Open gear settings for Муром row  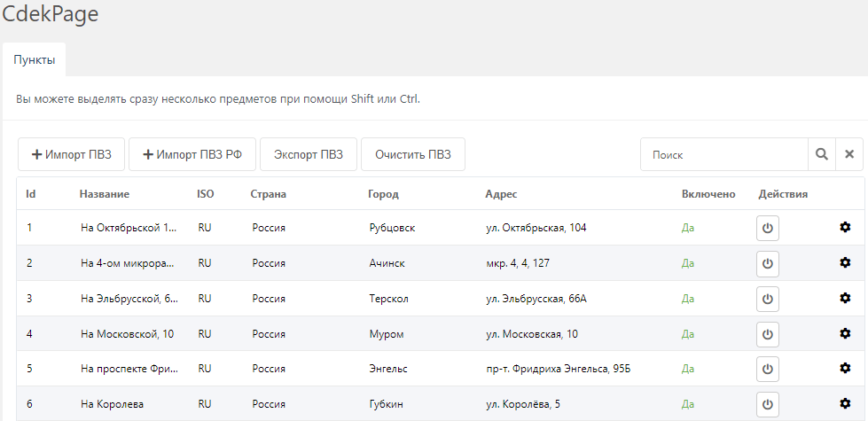(845, 333)
